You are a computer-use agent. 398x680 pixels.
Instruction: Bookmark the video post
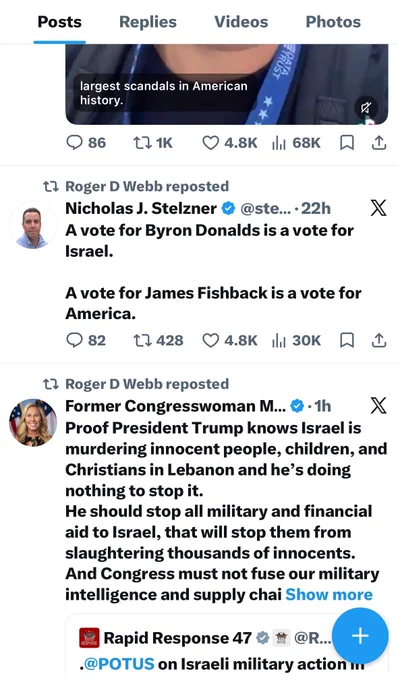click(347, 143)
